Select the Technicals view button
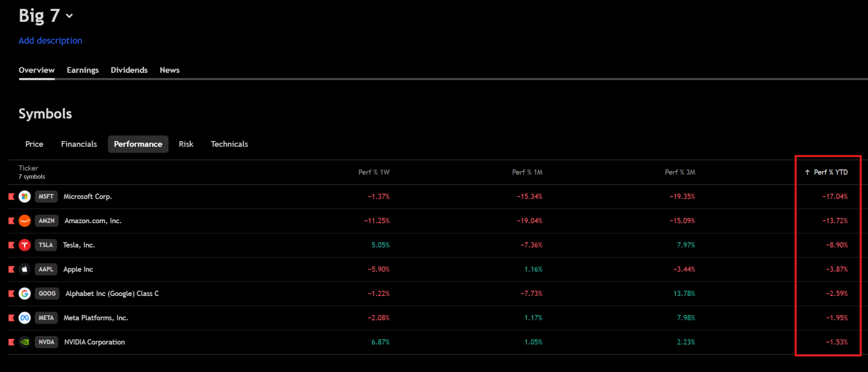868x372 pixels. (229, 144)
